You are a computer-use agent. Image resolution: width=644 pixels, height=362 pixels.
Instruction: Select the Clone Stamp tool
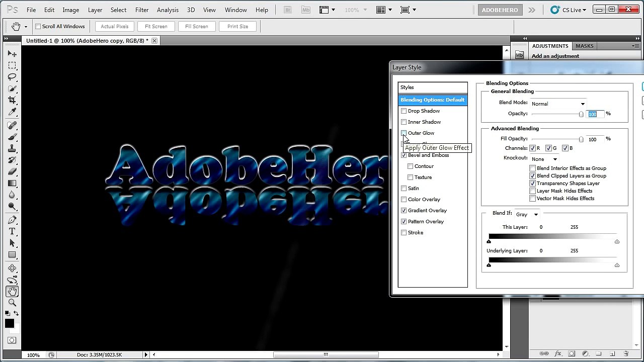12,149
